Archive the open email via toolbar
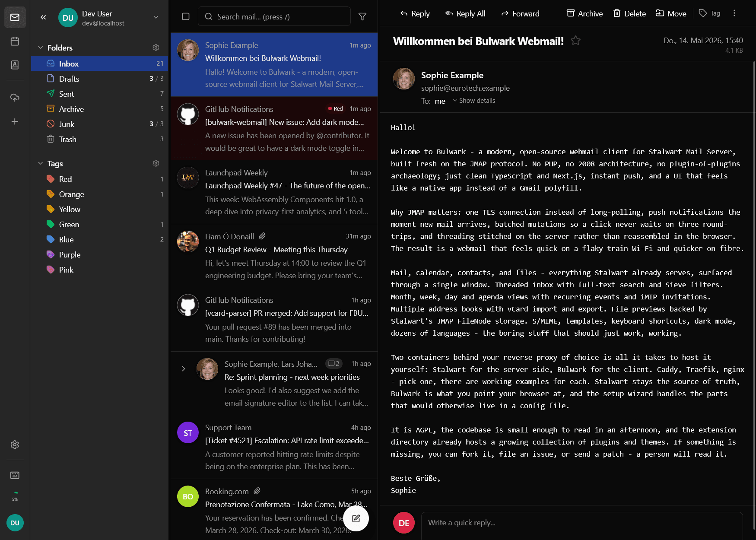This screenshot has width=756, height=540. tap(584, 13)
